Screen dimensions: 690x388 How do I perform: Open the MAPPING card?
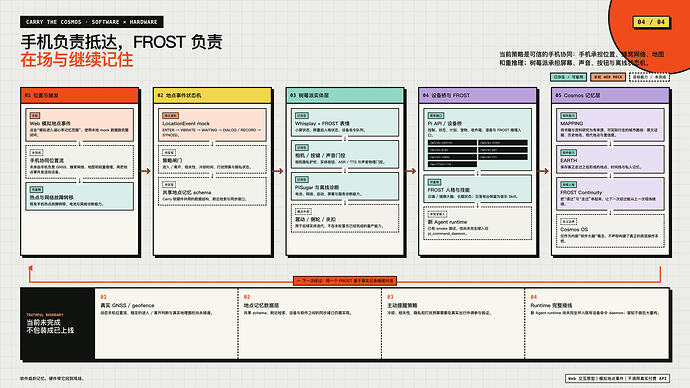point(610,125)
